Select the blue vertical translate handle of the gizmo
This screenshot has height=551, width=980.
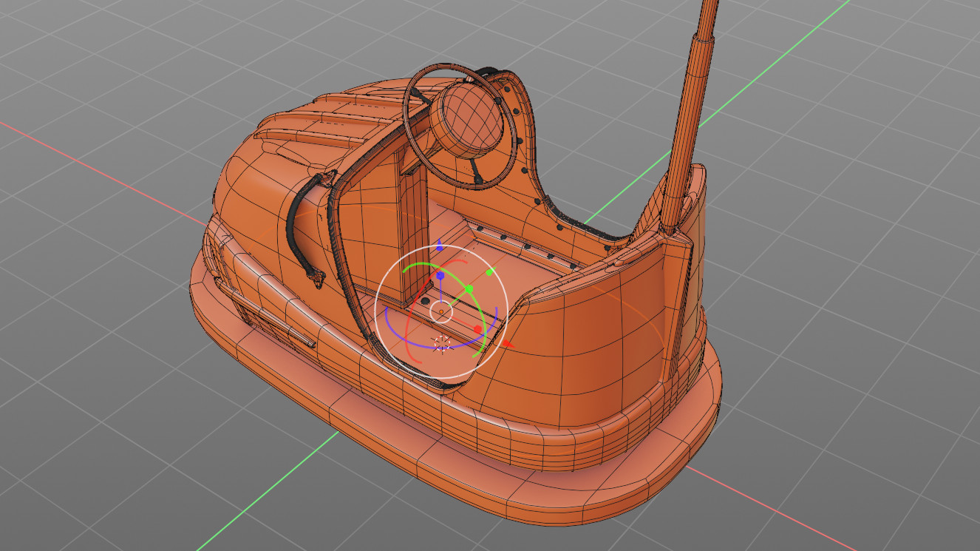tap(440, 275)
